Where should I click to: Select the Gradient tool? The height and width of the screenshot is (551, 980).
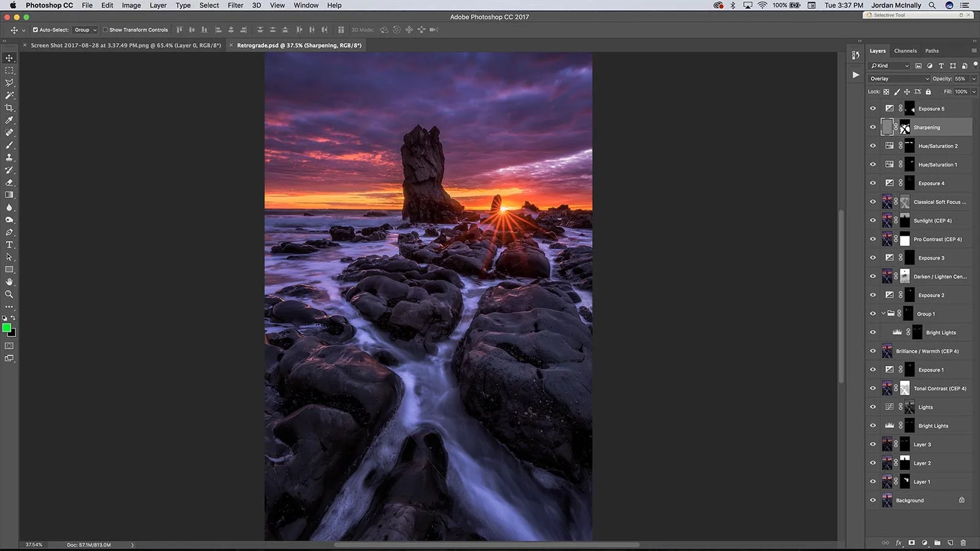9,195
